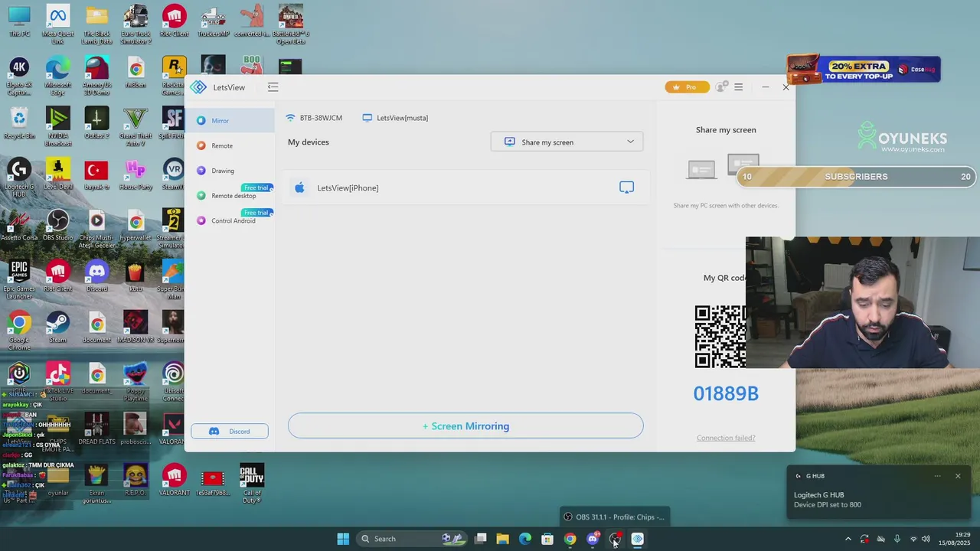Image resolution: width=980 pixels, height=551 pixels.
Task: Select the Among Us 3D Demo icon
Action: (x=96, y=75)
